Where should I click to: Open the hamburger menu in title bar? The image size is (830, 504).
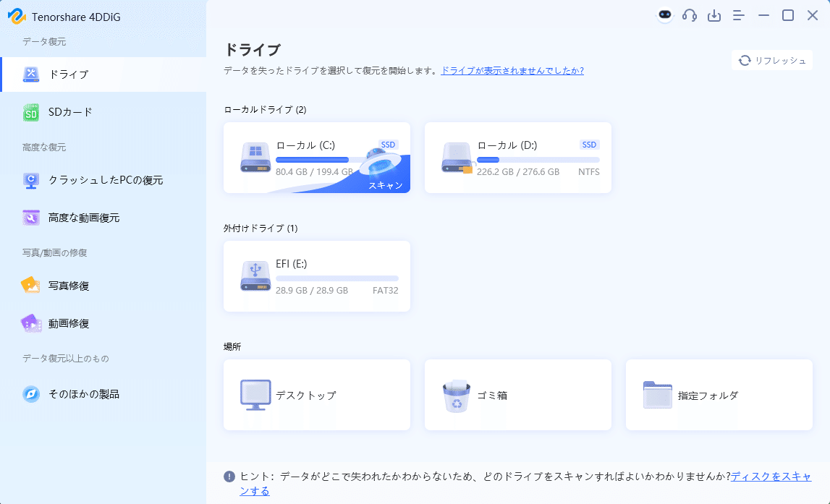pyautogui.click(x=738, y=15)
